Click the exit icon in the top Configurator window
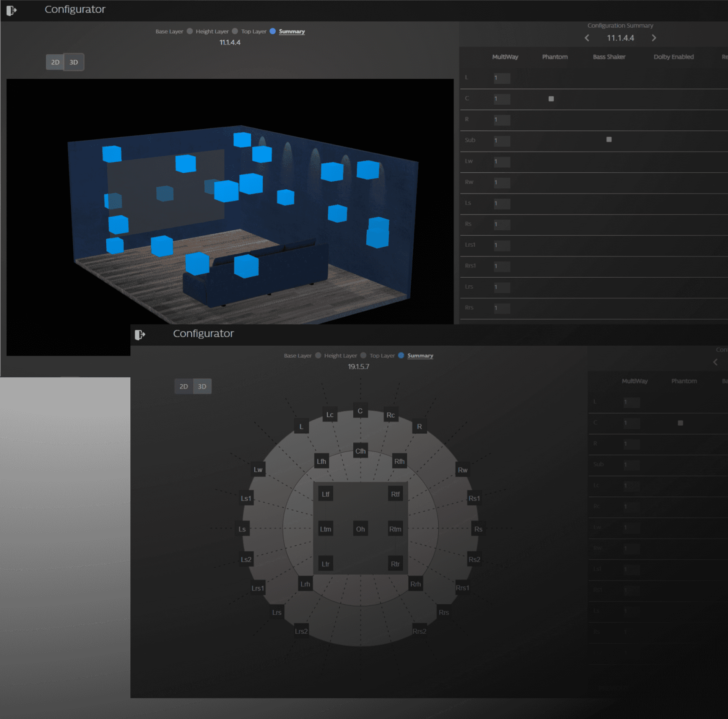The height and width of the screenshot is (719, 728). [11, 10]
